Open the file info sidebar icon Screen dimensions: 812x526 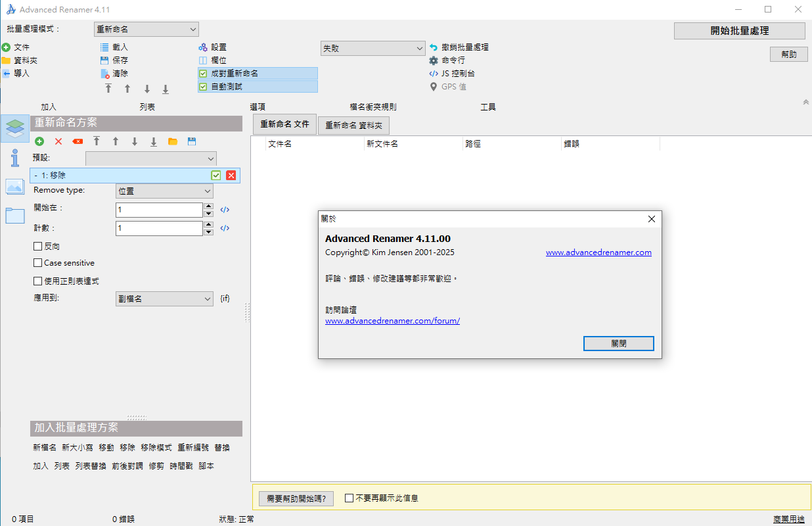click(14, 158)
